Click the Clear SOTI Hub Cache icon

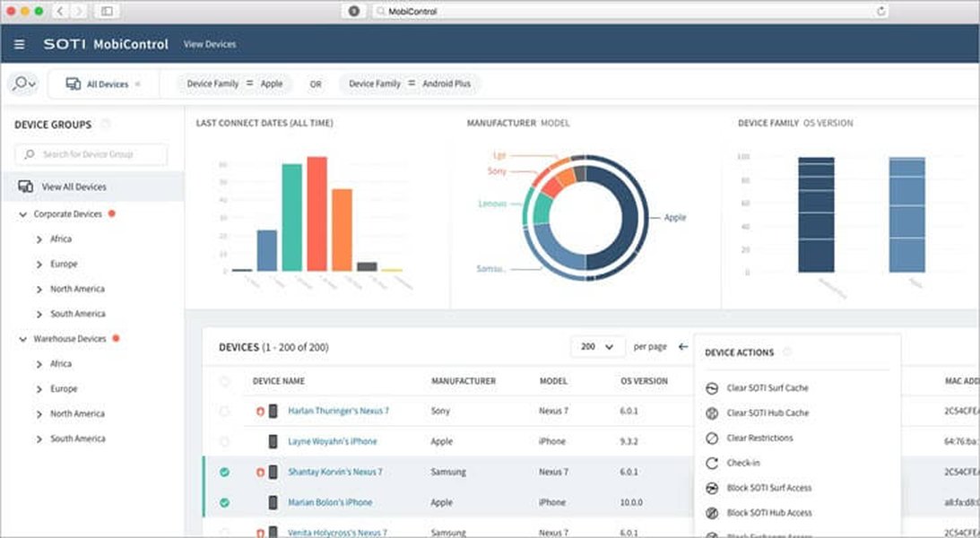pos(712,413)
